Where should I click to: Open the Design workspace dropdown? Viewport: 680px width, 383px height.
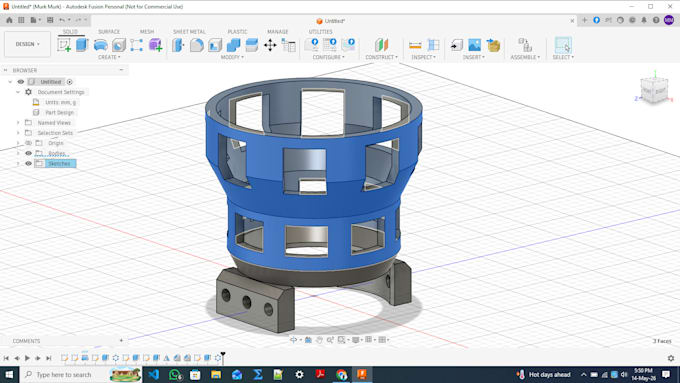tap(27, 44)
